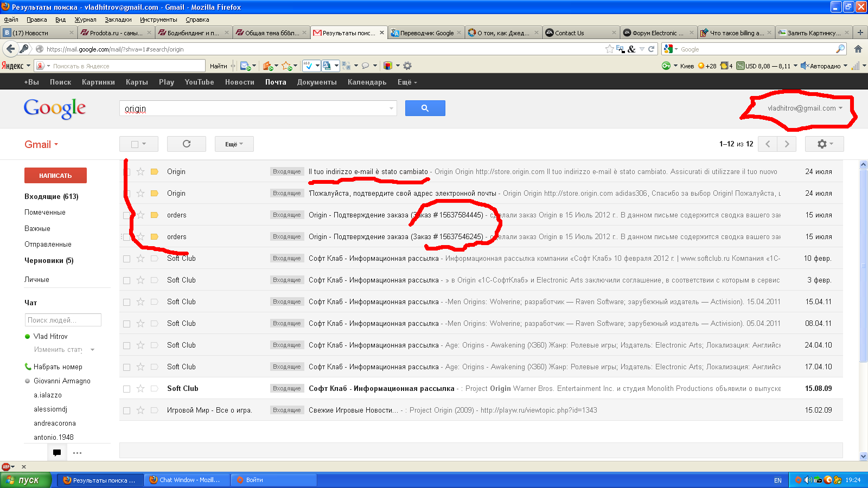This screenshot has width=868, height=488.
Task: Switch to the Переводчик Google tab
Action: (426, 33)
